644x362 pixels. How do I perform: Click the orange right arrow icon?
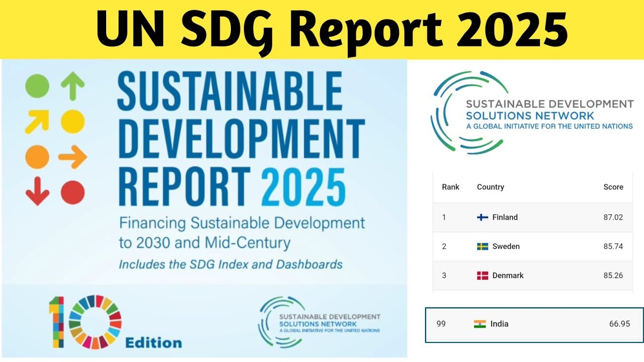[72, 157]
